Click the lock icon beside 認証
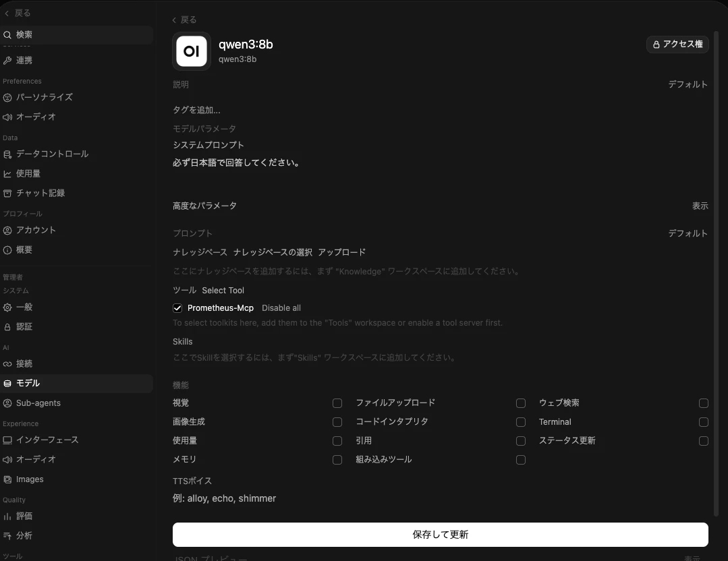 pyautogui.click(x=7, y=326)
